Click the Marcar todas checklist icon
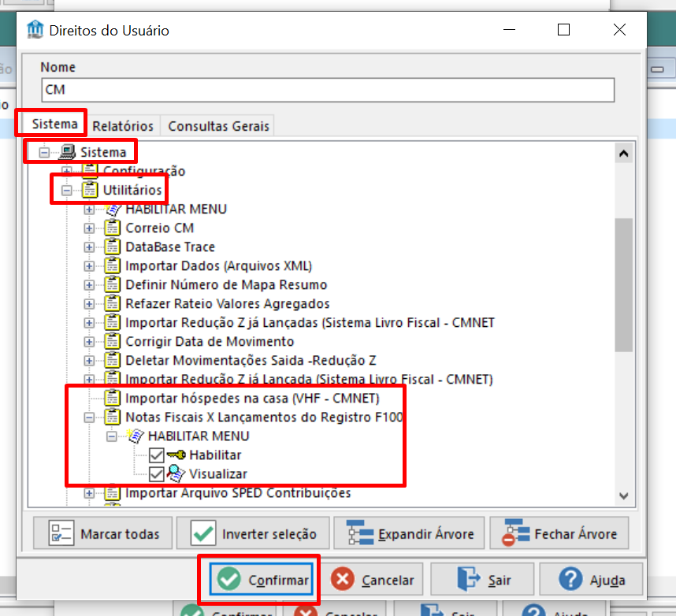676x616 pixels. point(61,533)
